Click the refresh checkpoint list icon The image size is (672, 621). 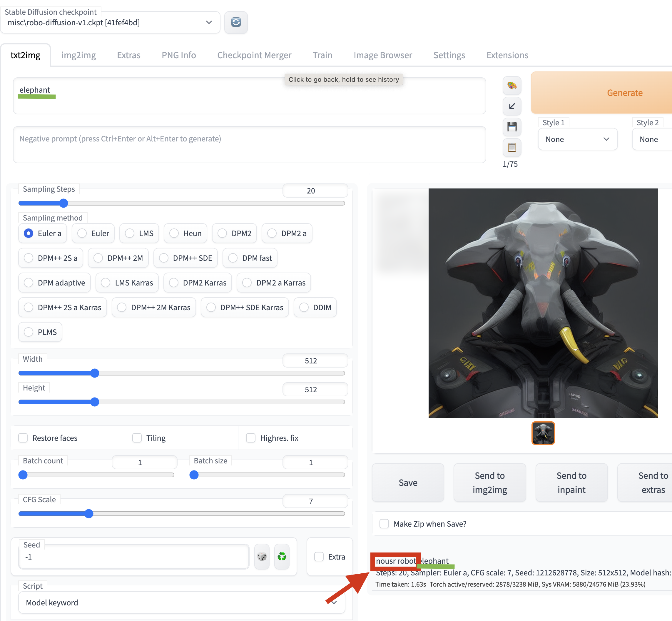[236, 22]
